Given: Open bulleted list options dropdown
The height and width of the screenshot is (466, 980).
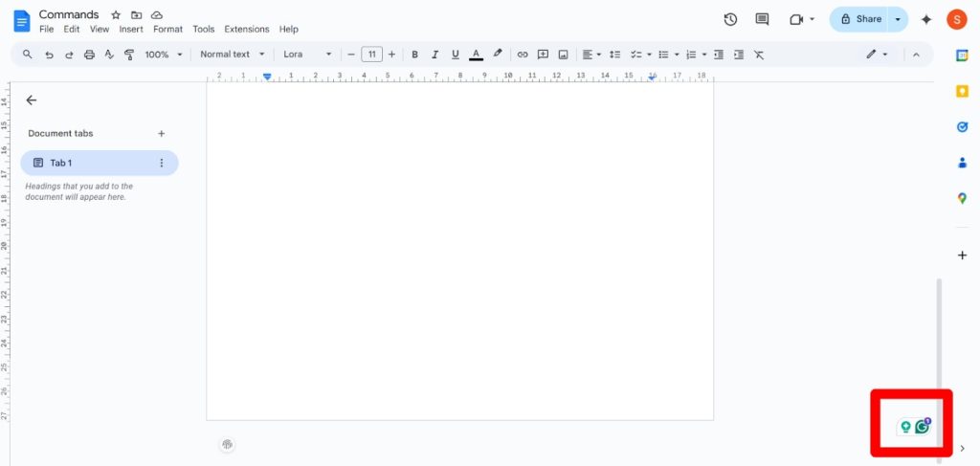Looking at the screenshot, I should [x=668, y=55].
